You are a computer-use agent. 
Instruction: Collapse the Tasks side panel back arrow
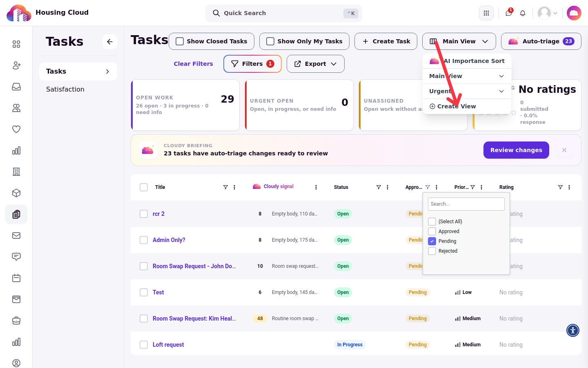110,42
